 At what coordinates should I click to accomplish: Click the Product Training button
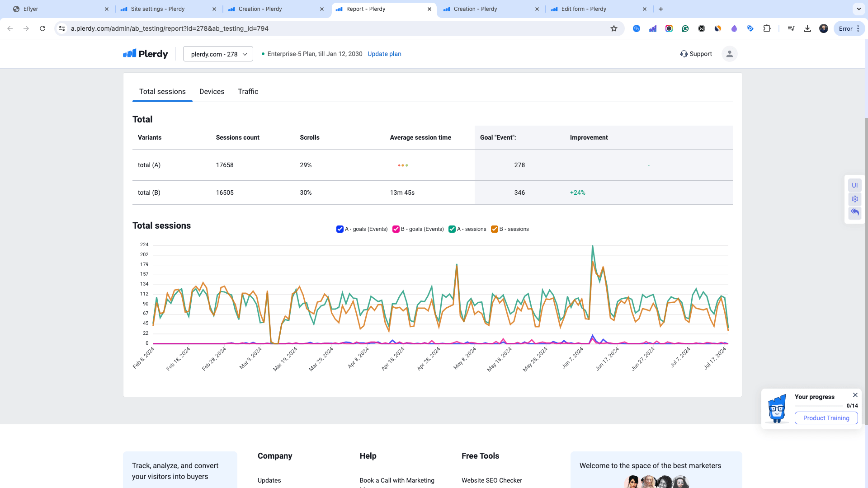pos(826,418)
